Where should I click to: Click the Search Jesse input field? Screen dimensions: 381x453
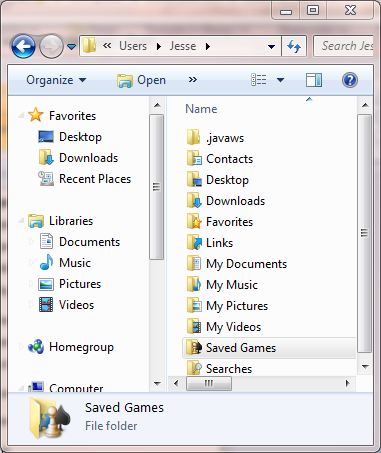tap(344, 46)
